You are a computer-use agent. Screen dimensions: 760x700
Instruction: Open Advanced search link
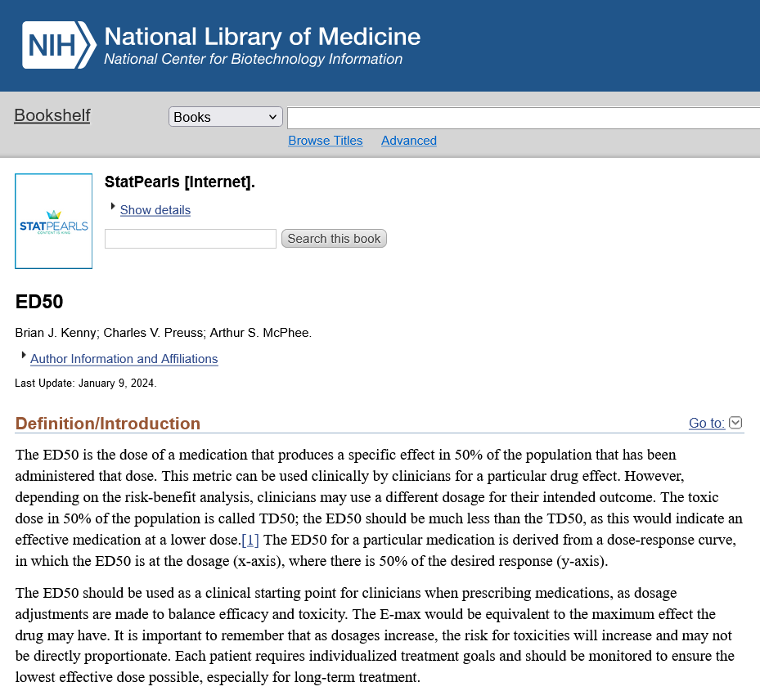click(x=408, y=141)
